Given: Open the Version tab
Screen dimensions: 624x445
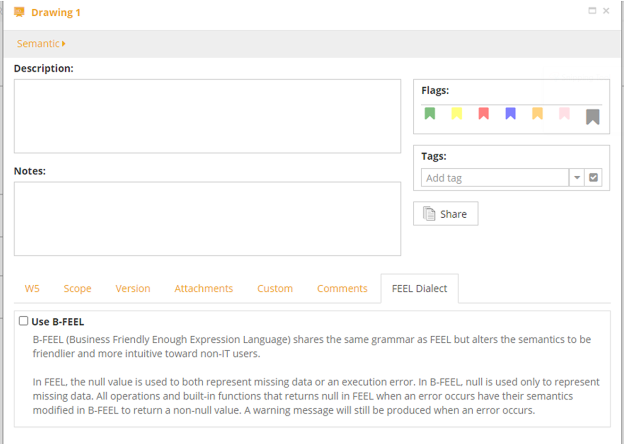Looking at the screenshot, I should click(133, 289).
